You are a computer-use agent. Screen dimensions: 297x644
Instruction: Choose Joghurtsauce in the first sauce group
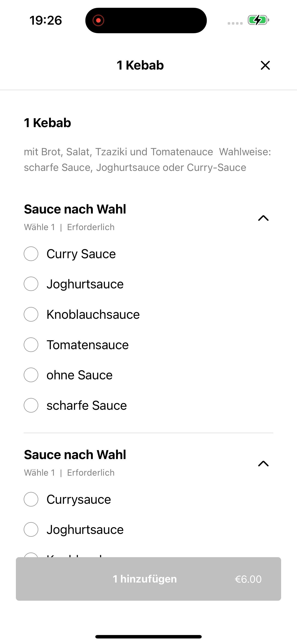[x=31, y=284]
